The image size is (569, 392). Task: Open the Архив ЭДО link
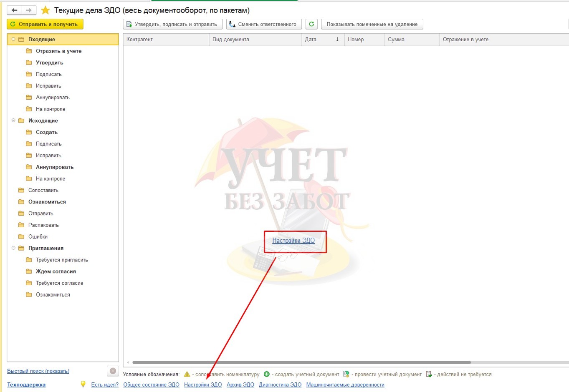coord(240,384)
